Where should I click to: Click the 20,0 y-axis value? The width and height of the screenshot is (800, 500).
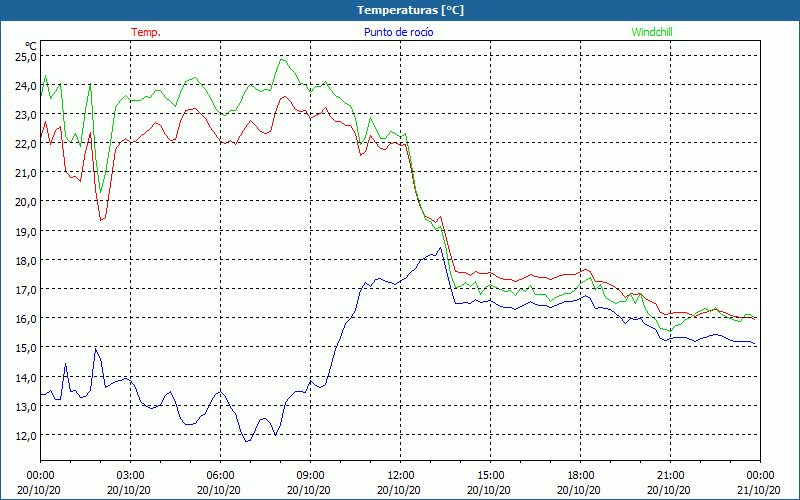[x=26, y=202]
